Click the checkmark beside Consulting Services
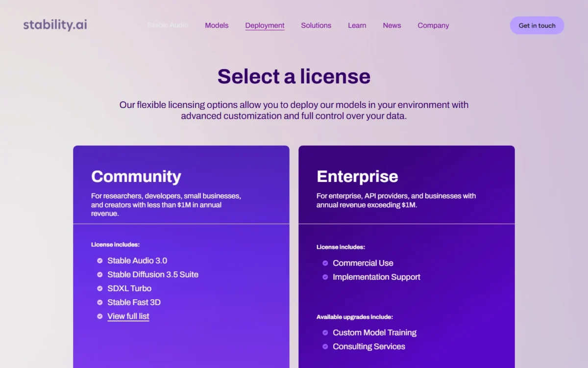Viewport: 588px width, 368px height. (325, 346)
